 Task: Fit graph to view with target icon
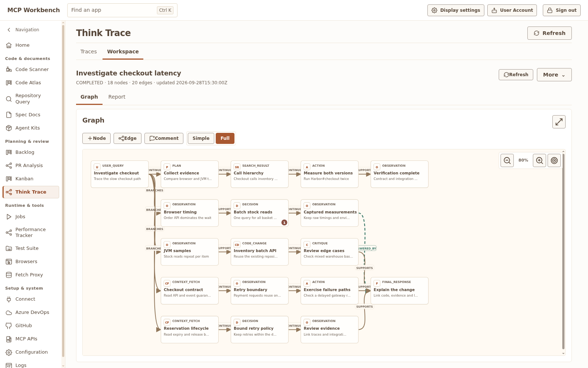[554, 160]
